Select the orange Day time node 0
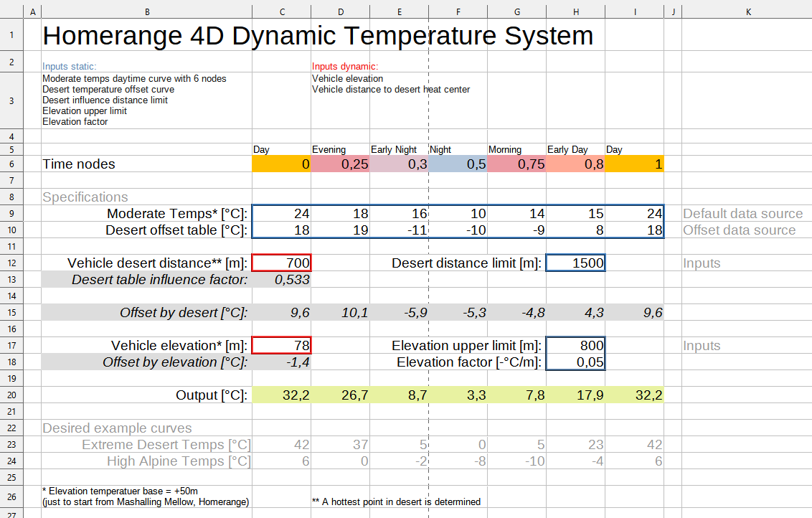Image resolution: width=812 pixels, height=518 pixels. coord(282,164)
